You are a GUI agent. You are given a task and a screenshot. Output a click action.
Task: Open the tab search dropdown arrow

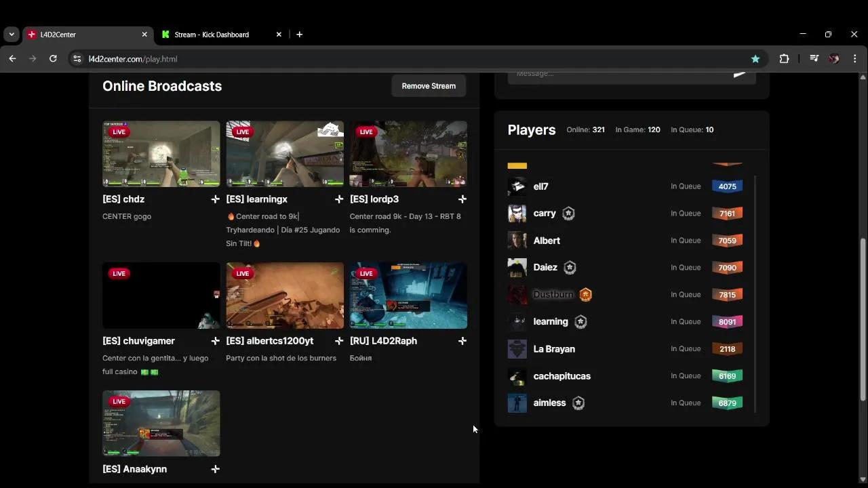point(12,35)
